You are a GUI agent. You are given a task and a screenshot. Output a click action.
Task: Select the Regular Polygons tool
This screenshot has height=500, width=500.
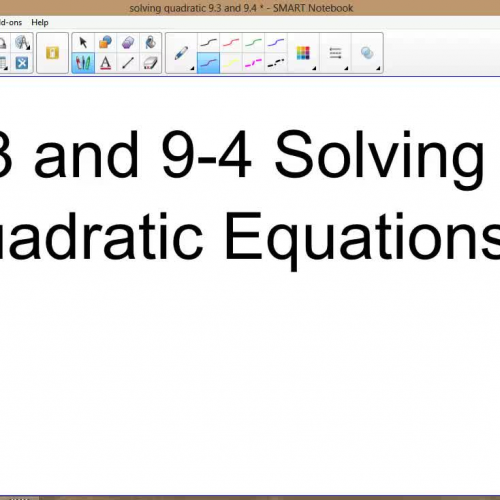coord(128,43)
